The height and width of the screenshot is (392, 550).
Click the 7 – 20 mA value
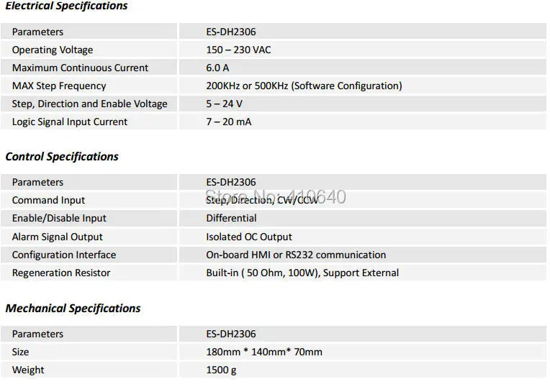[229, 122]
